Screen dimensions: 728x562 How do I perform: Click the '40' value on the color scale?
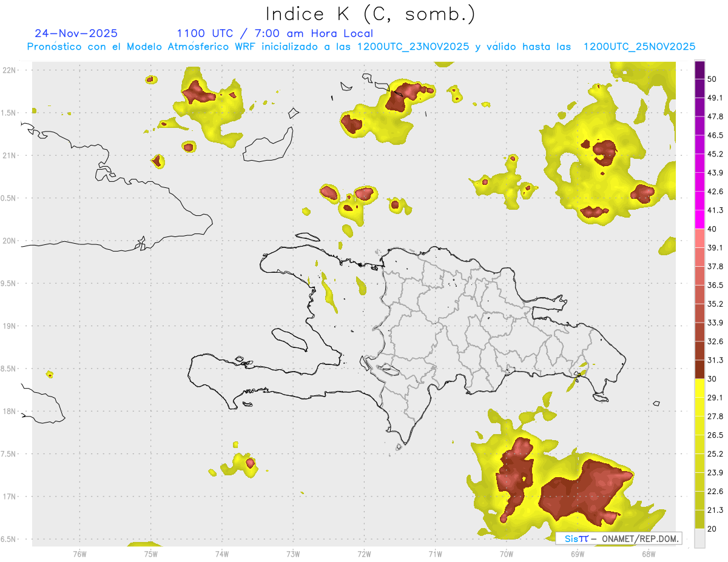coord(712,229)
